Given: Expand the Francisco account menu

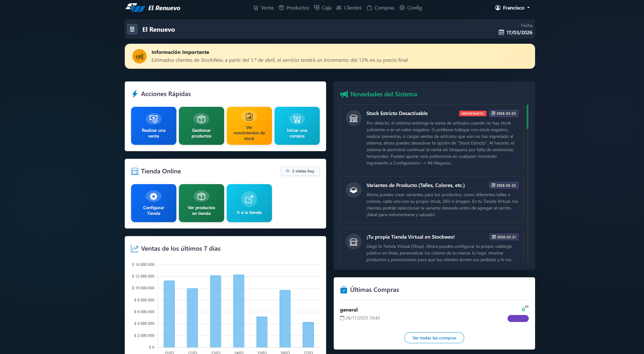Looking at the screenshot, I should tap(512, 7).
